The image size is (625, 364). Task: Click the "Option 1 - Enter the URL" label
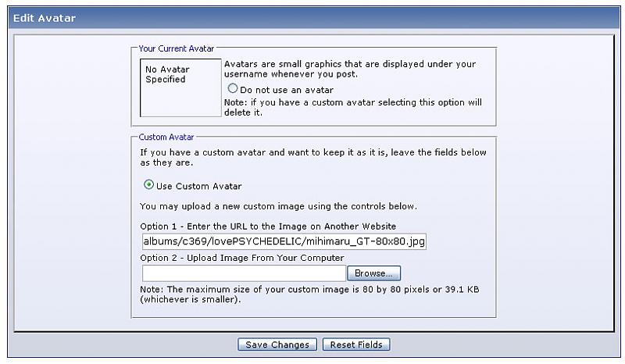[268, 226]
